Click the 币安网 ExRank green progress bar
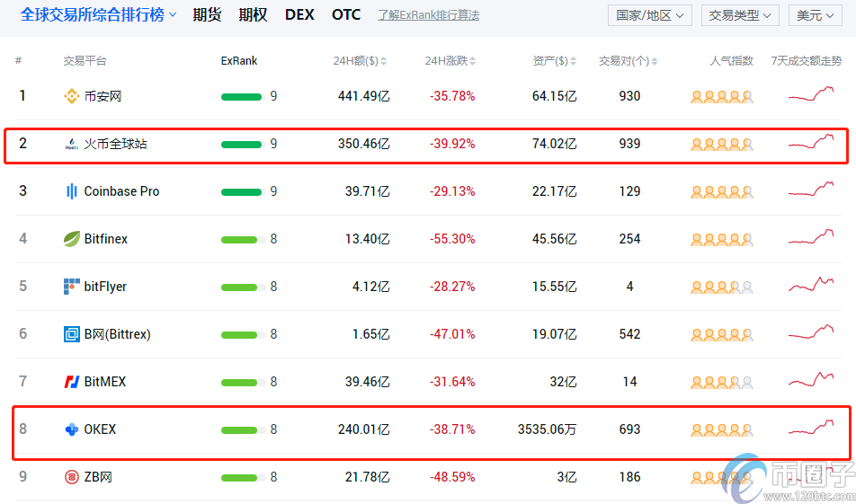Screen dimensions: 856x504 pyautogui.click(x=241, y=96)
